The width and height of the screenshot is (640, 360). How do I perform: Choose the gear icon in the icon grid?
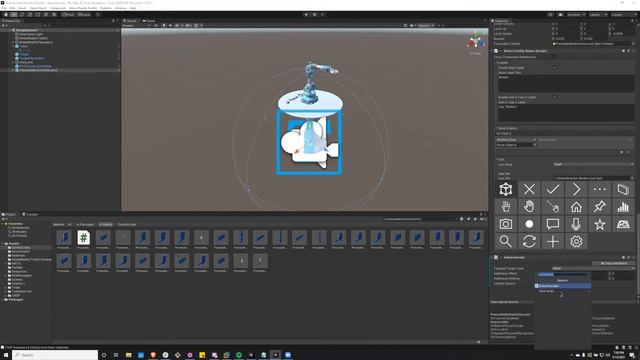click(576, 242)
